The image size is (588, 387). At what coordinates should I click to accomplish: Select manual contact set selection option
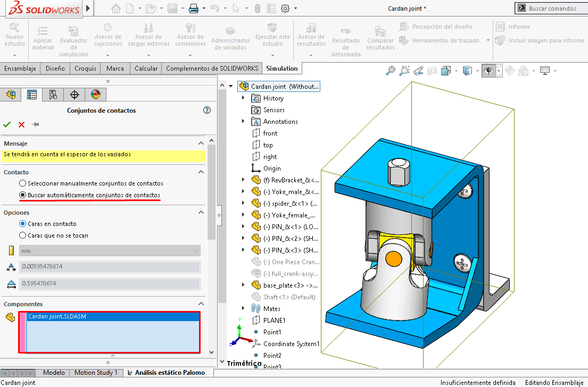pos(23,183)
